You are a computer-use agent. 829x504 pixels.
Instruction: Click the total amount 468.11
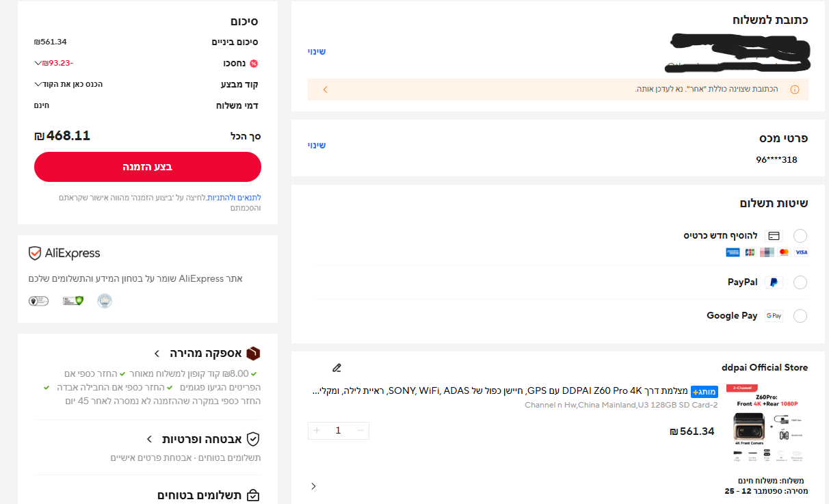click(62, 135)
